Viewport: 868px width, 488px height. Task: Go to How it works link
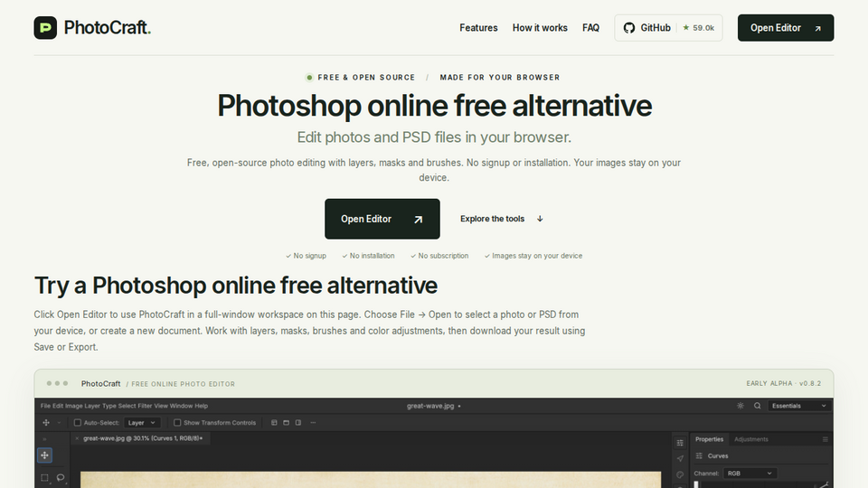pyautogui.click(x=540, y=28)
